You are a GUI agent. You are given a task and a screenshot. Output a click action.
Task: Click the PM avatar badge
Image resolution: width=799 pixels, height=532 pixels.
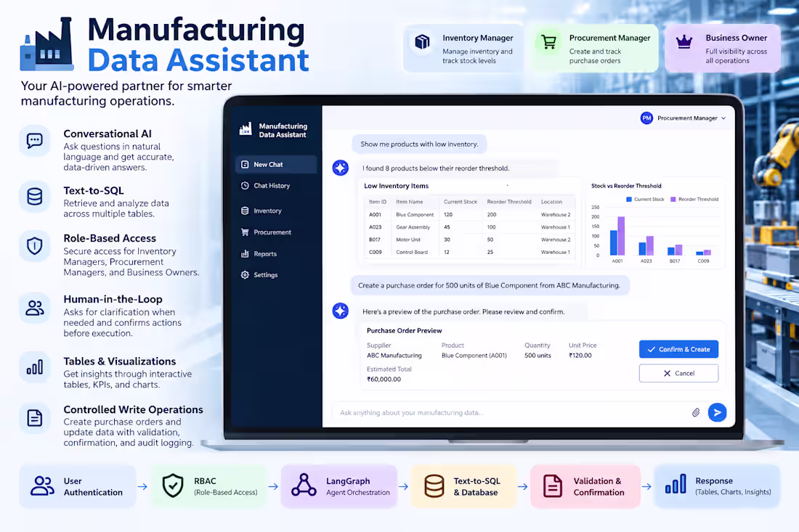[x=646, y=118]
